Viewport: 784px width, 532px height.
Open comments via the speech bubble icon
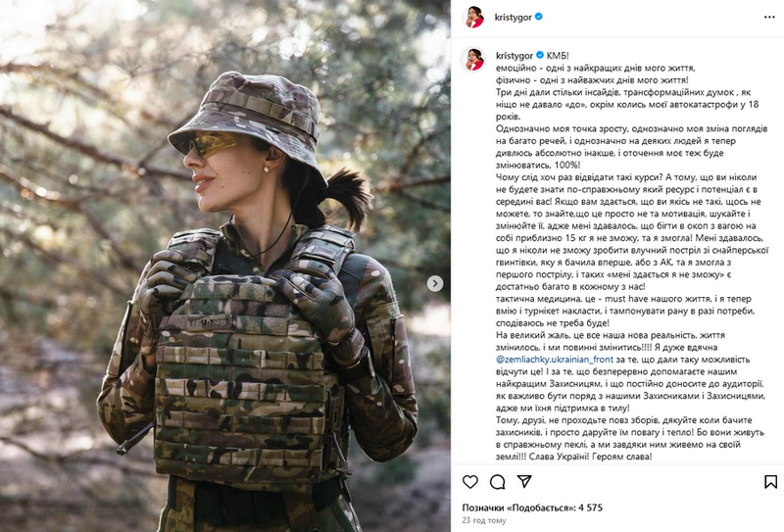pos(497,481)
